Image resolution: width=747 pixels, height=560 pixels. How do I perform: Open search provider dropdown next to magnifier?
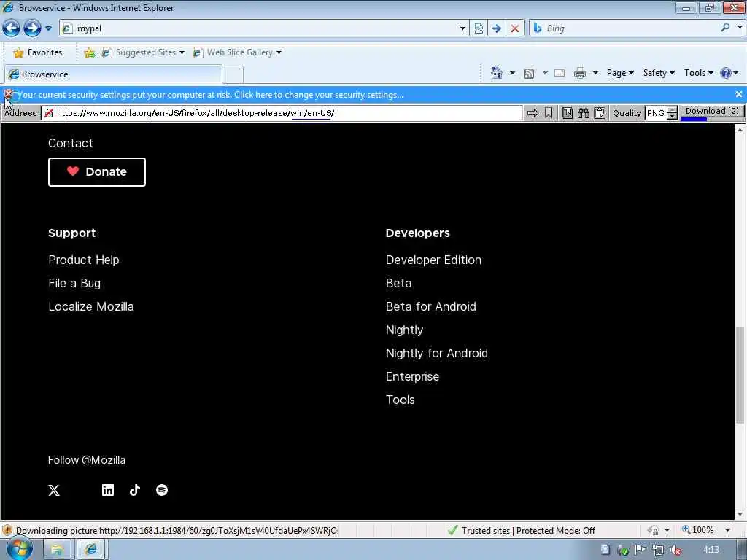(740, 28)
